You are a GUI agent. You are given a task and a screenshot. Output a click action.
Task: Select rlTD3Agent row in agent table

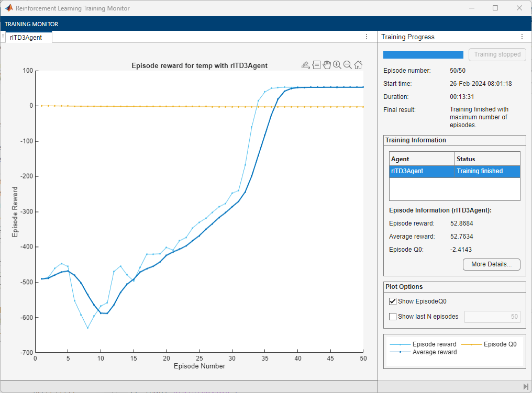tap(455, 171)
